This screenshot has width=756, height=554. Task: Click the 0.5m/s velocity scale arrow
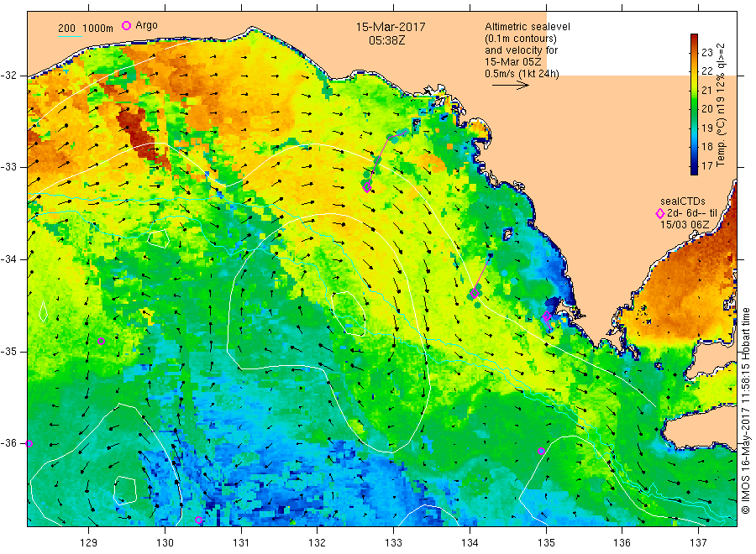[511, 86]
